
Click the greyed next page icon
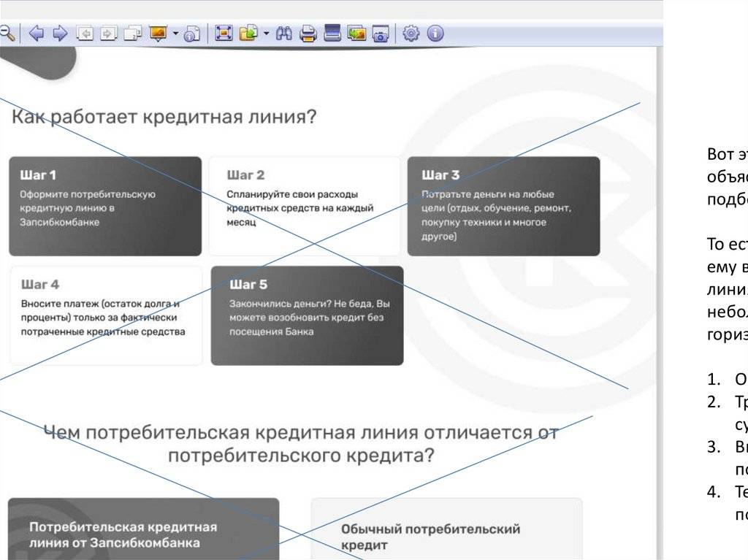(108, 34)
